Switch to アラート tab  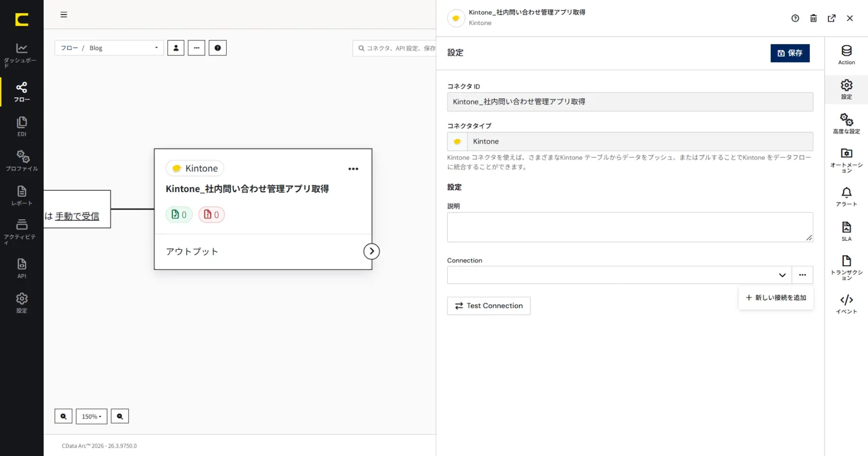coord(846,197)
